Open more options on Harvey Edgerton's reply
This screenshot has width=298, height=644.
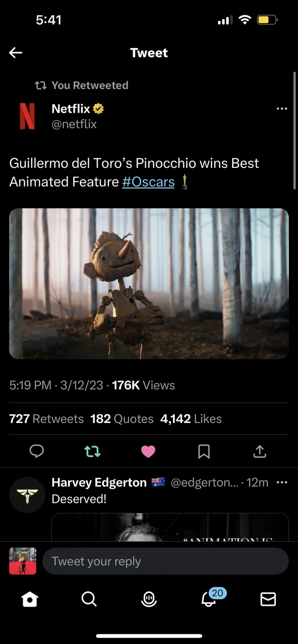click(x=281, y=483)
